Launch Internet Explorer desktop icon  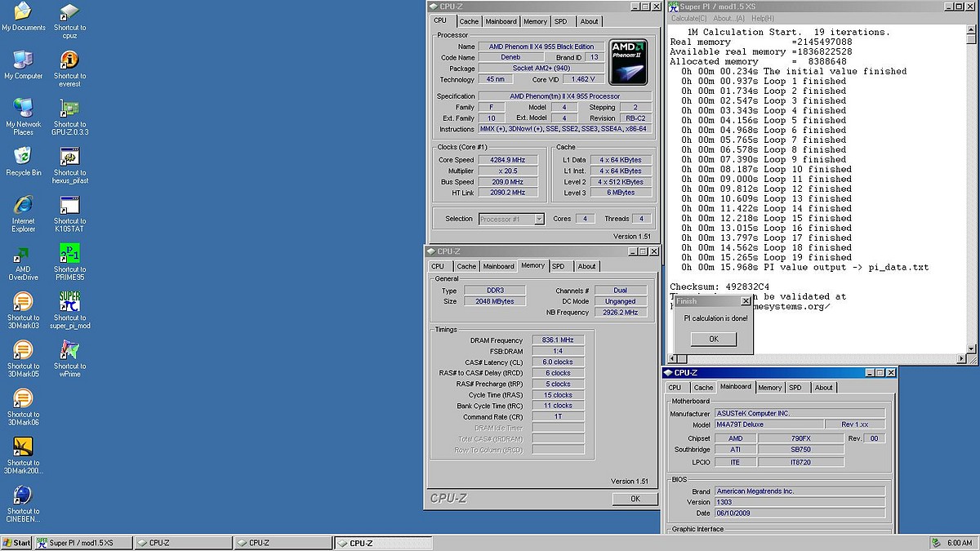(24, 214)
